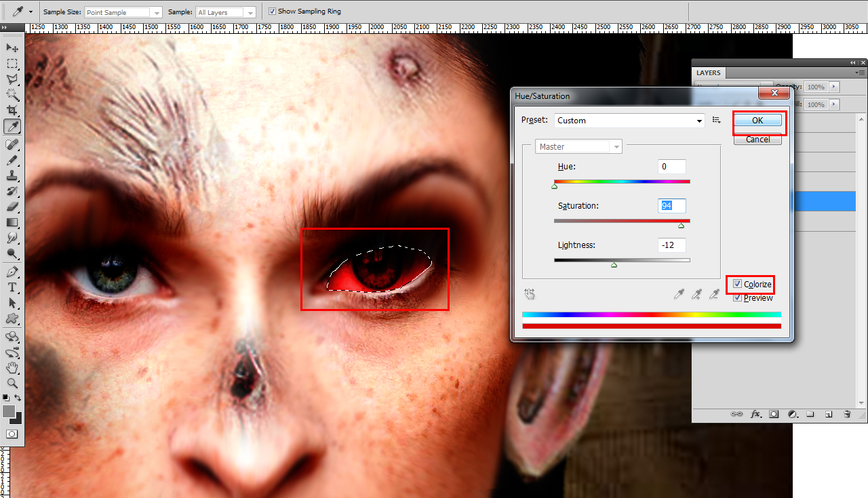
Task: Select the Eyedropper tool in toolbox
Action: point(12,126)
